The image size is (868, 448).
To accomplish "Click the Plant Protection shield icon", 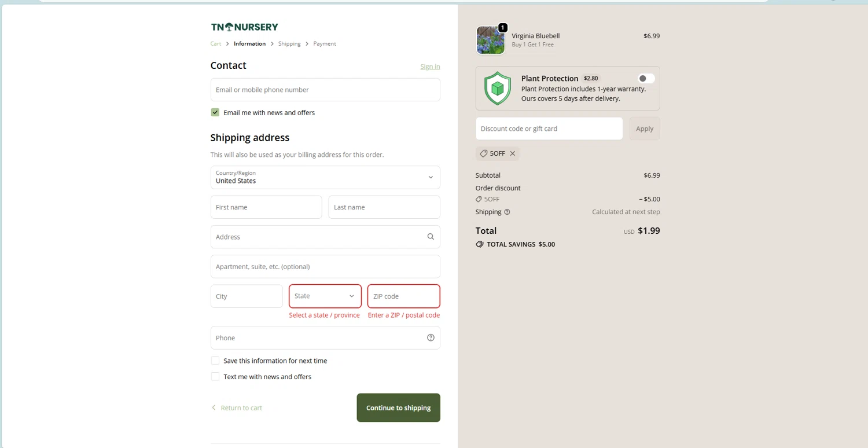I will (498, 89).
